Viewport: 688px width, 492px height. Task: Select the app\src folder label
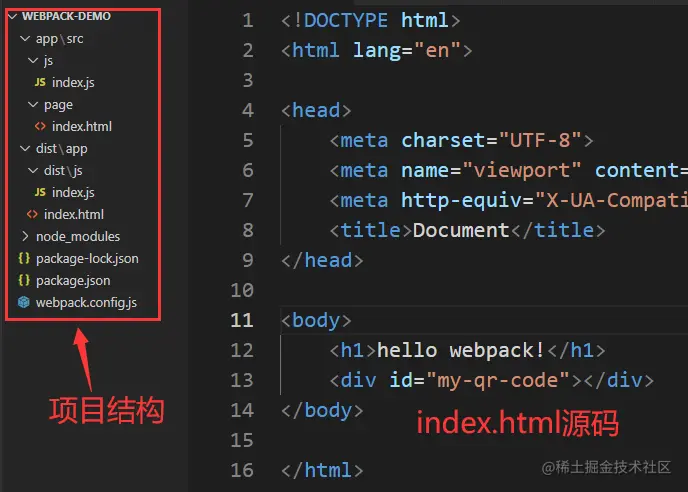60,39
